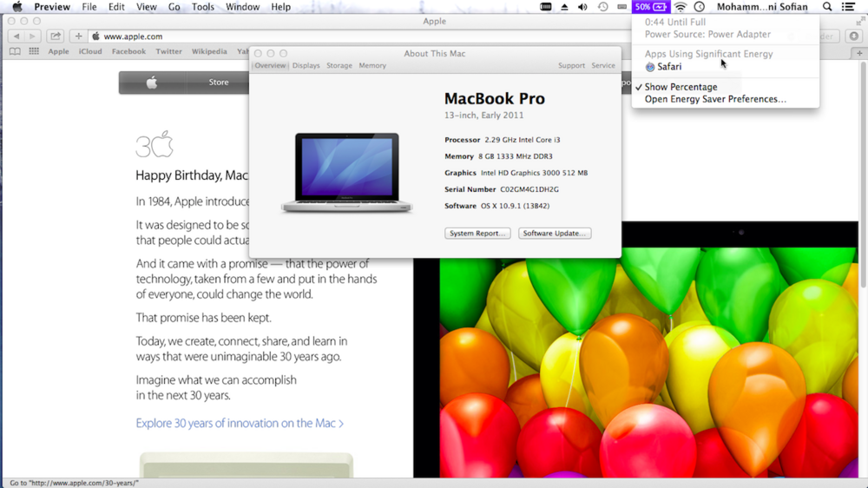Select the Overview tab
This screenshot has width=868, height=488.
270,65
